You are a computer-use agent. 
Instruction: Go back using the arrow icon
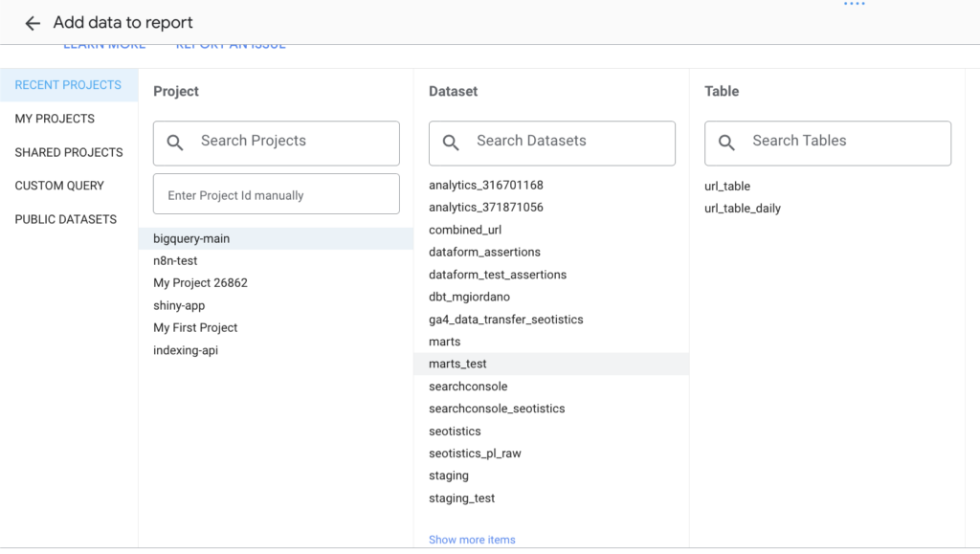tap(32, 23)
